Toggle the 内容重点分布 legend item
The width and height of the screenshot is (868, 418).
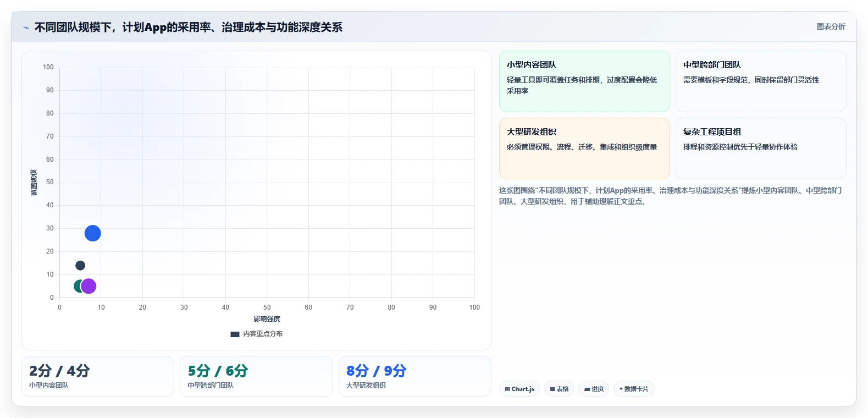pyautogui.click(x=257, y=334)
